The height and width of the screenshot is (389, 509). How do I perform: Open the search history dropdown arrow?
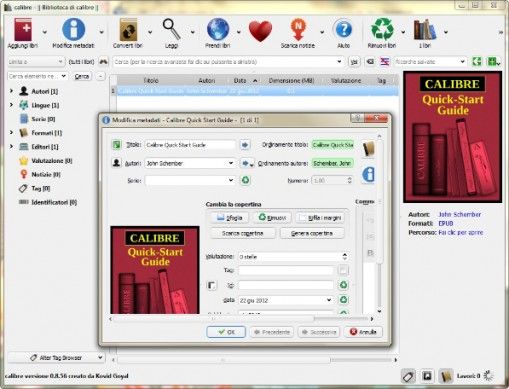pyautogui.click(x=339, y=62)
